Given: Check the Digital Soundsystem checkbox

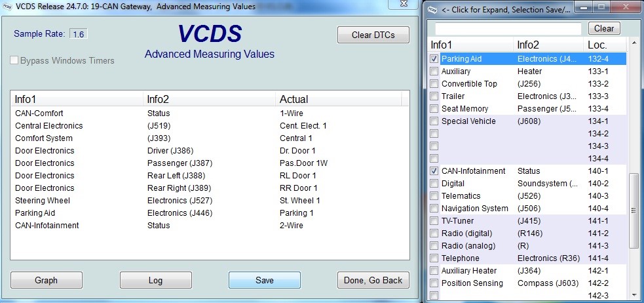Looking at the screenshot, I should pyautogui.click(x=434, y=184).
